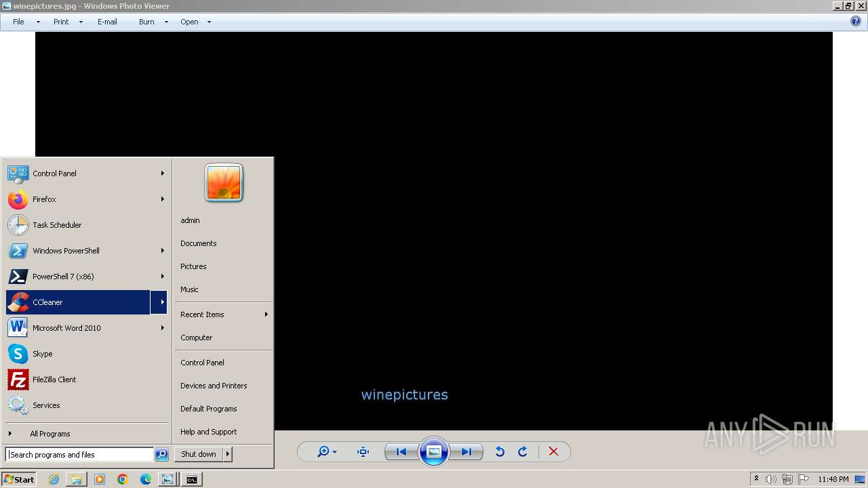Go to the previous picture
The height and width of the screenshot is (488, 868).
coord(401,452)
